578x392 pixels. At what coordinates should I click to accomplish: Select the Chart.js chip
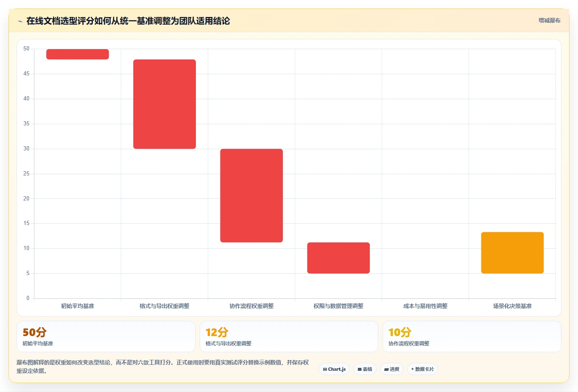tap(334, 369)
